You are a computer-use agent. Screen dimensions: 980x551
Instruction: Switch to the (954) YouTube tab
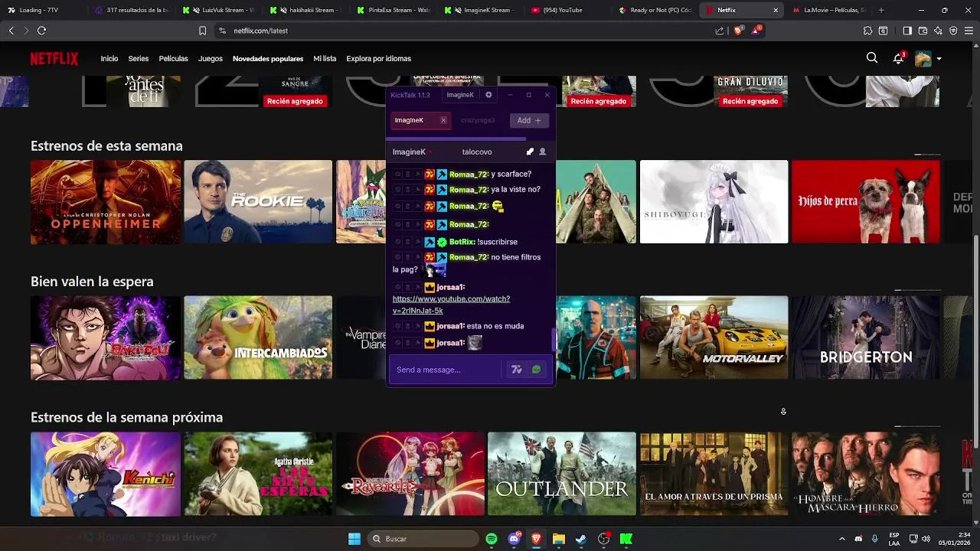click(x=567, y=10)
